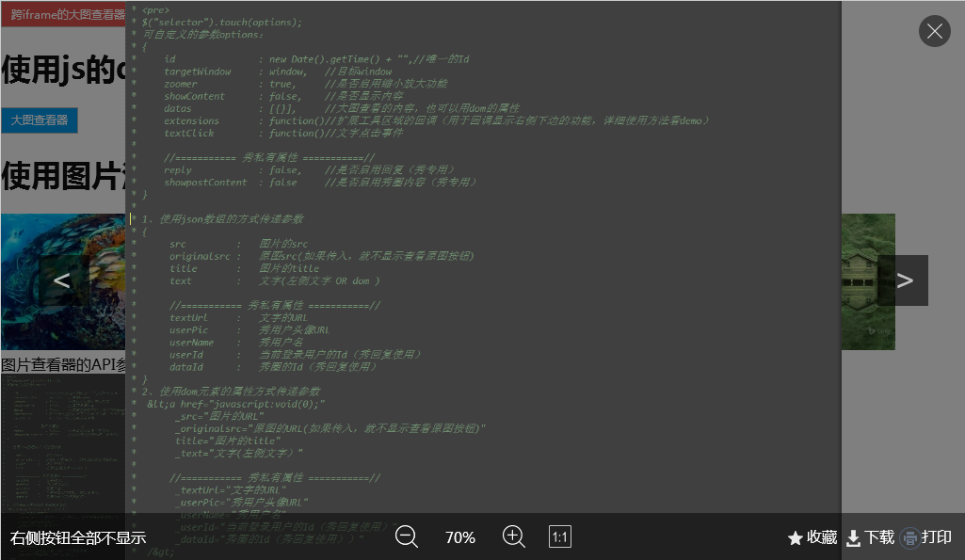Click the red 跨iframe的大图查看器 button

(63, 14)
